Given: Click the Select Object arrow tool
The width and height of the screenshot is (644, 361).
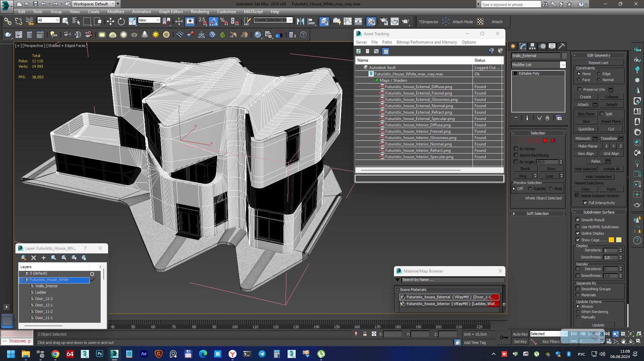Looking at the screenshot, I should [x=65, y=22].
